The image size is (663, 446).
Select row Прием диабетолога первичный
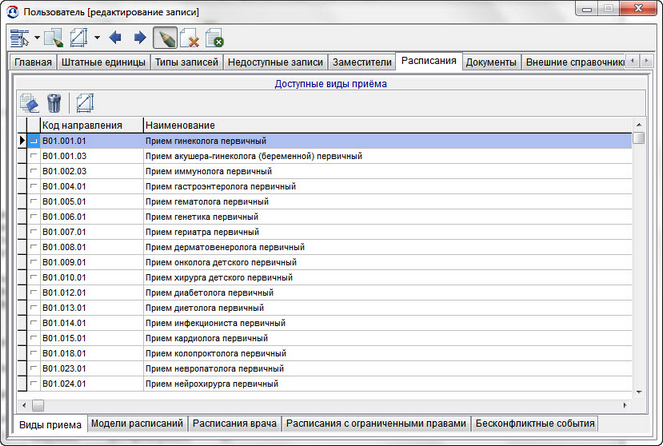[x=325, y=293]
